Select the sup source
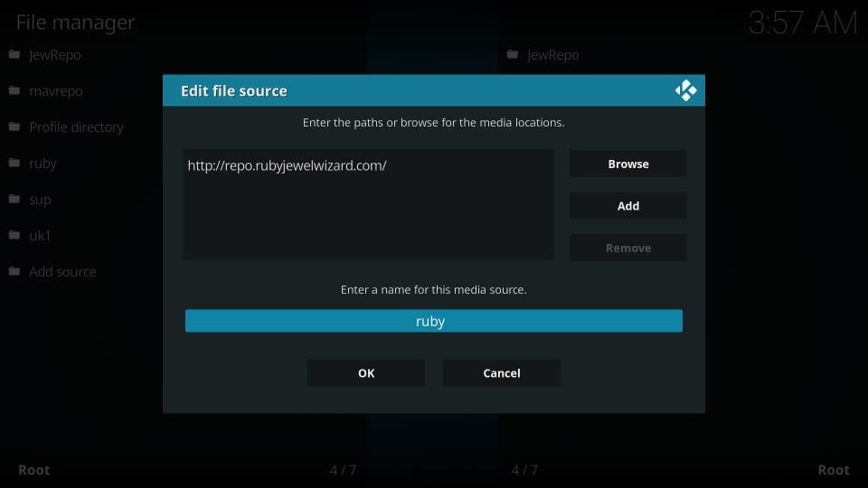The height and width of the screenshot is (488, 868). (40, 200)
